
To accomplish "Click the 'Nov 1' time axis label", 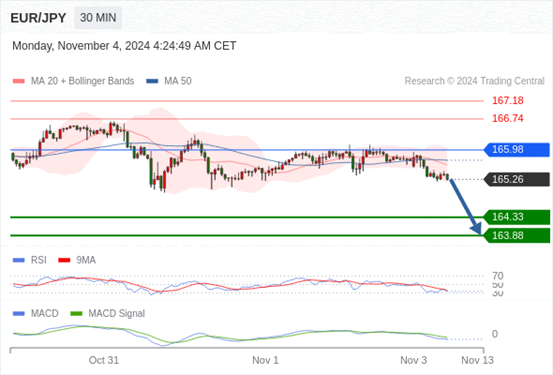I will pos(265,360).
